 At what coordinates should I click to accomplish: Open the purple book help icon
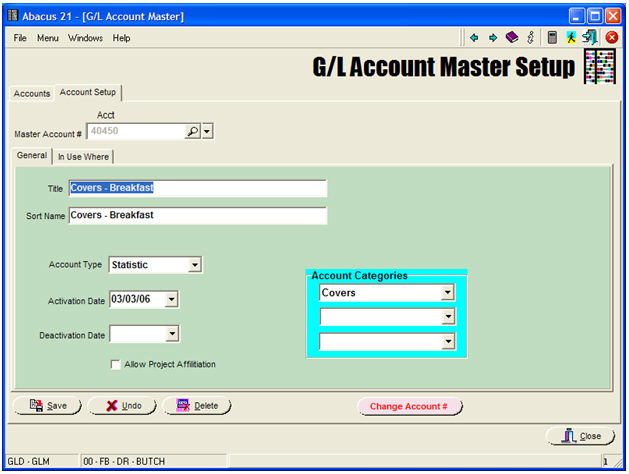(x=512, y=38)
